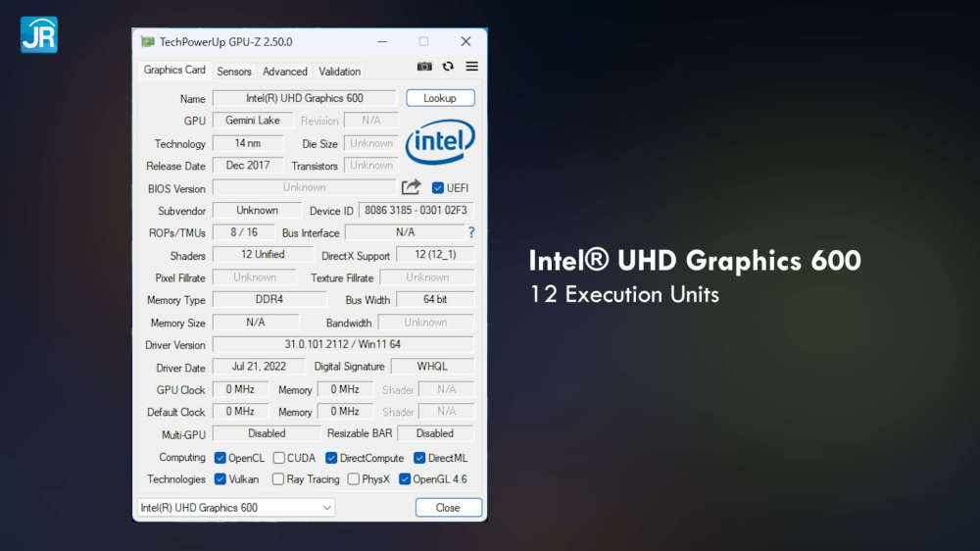Click the GPU-Z title bar app icon
The image size is (980, 551).
pos(148,42)
